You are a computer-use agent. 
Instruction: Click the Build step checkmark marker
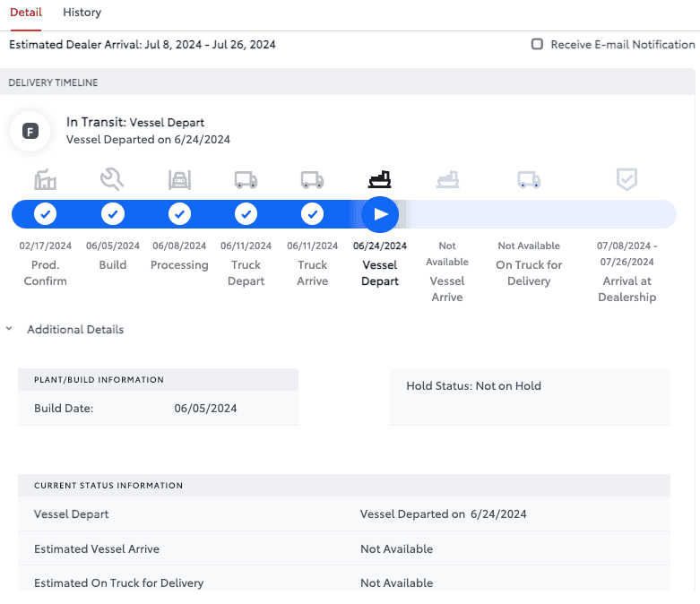click(113, 214)
